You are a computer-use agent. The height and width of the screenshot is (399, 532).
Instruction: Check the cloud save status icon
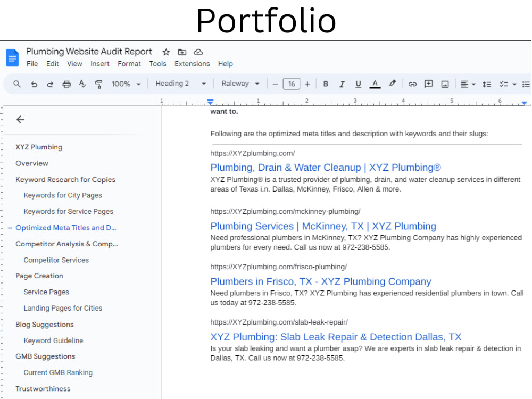click(x=198, y=52)
